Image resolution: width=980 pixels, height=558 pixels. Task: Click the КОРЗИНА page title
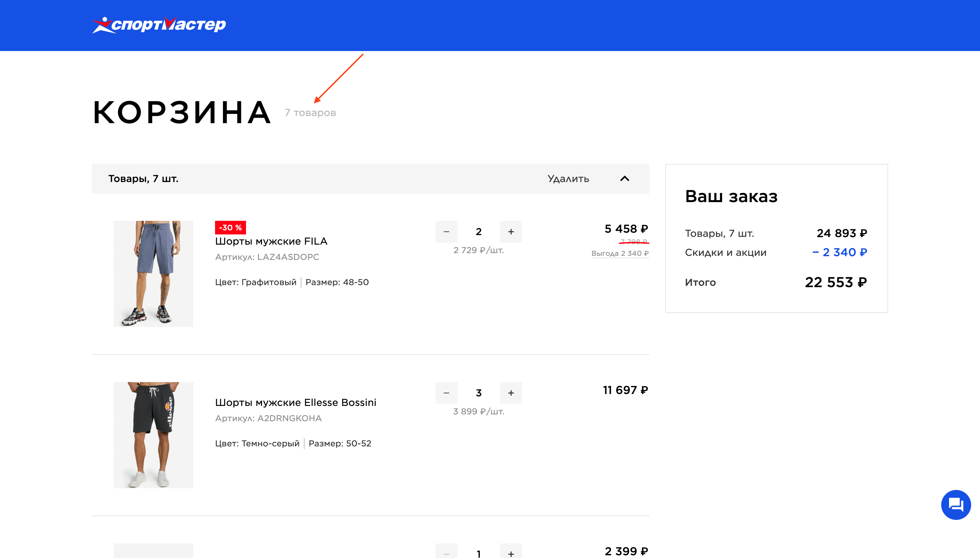(182, 112)
